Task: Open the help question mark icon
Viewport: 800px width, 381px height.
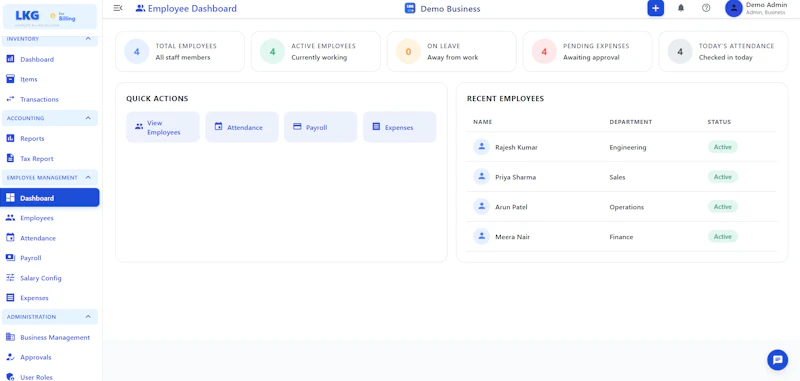Action: pos(706,8)
